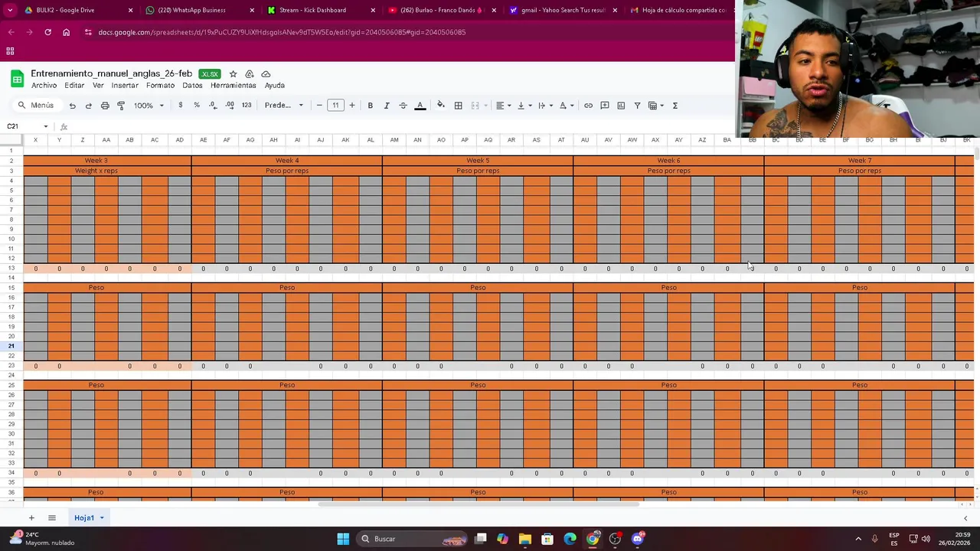Add a comment with the comment icon
980x551 pixels.
[x=605, y=106]
